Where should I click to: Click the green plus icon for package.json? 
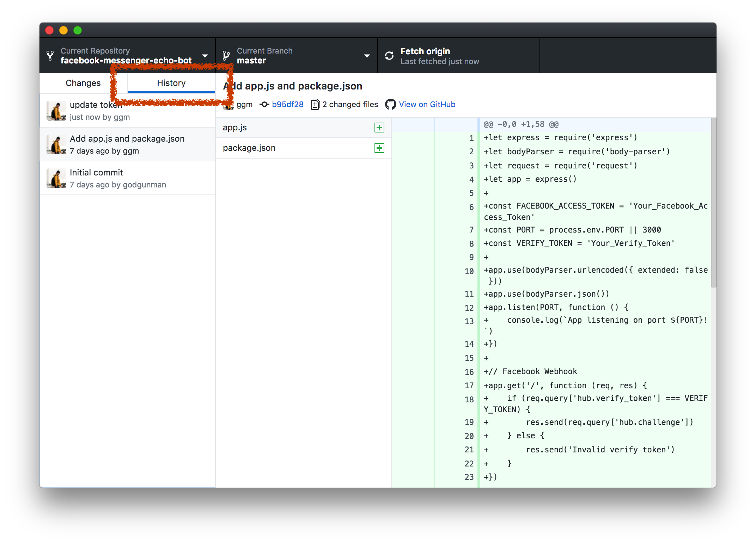click(379, 148)
